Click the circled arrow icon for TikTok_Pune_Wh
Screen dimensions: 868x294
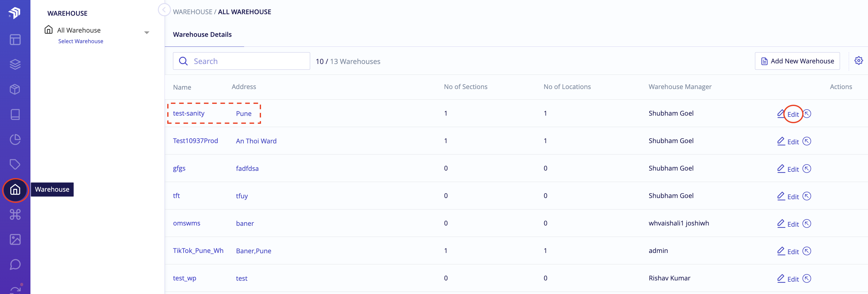(x=807, y=251)
